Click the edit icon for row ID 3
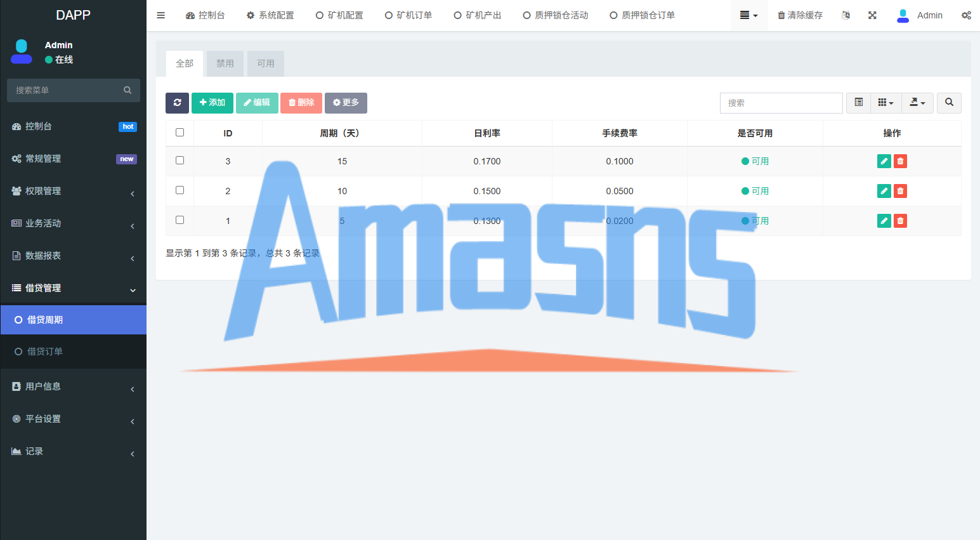980x540 pixels. point(884,161)
